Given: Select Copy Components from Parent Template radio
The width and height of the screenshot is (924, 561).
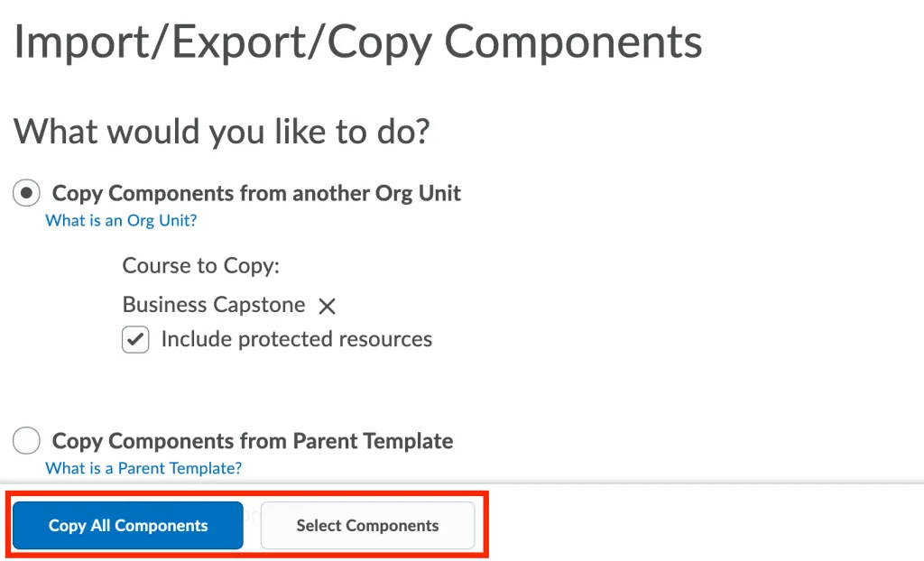Looking at the screenshot, I should [x=26, y=441].
